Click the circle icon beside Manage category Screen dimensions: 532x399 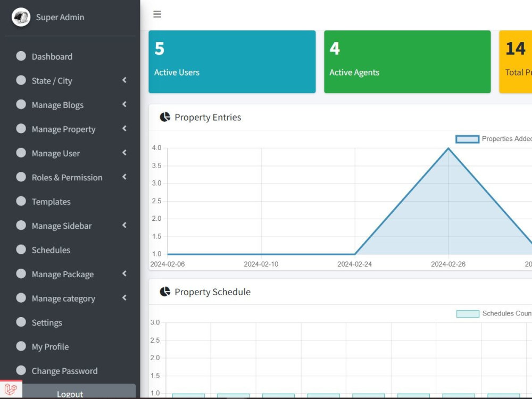(21, 298)
